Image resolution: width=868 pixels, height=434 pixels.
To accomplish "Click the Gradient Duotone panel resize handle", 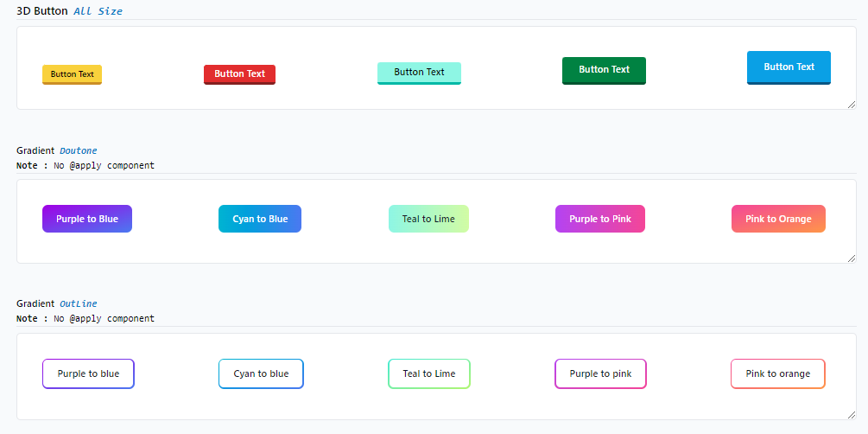I will (852, 258).
